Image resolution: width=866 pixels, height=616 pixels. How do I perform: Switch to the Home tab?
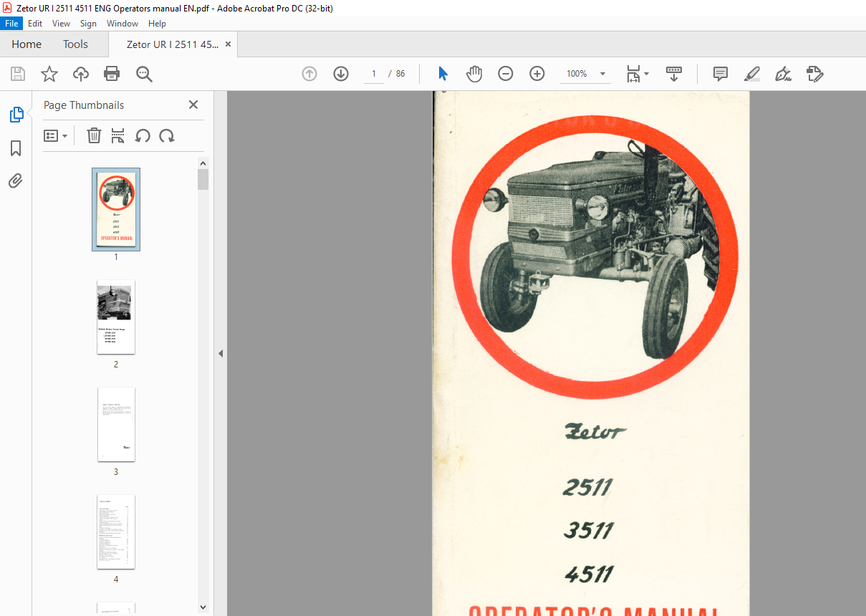(27, 44)
